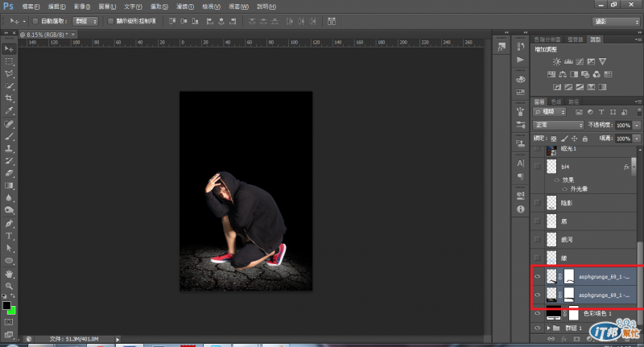Select the Clone Stamp tool
Viewport: 644px width, 347px height.
tap(9, 149)
